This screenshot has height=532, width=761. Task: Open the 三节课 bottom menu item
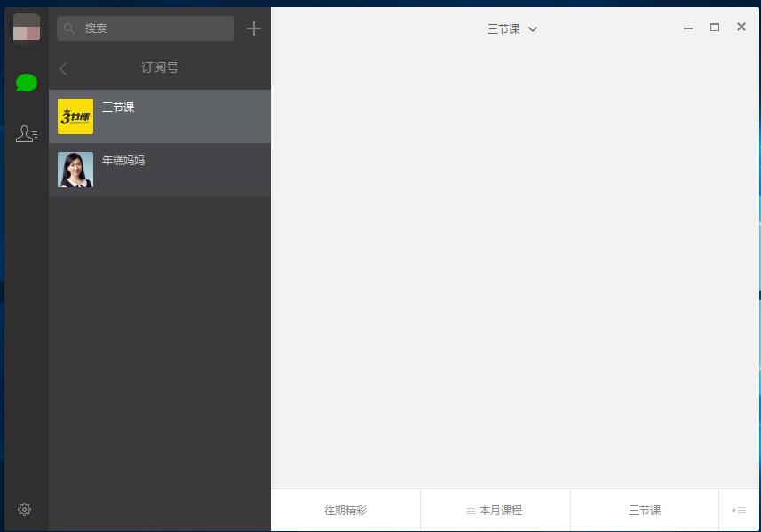point(644,510)
